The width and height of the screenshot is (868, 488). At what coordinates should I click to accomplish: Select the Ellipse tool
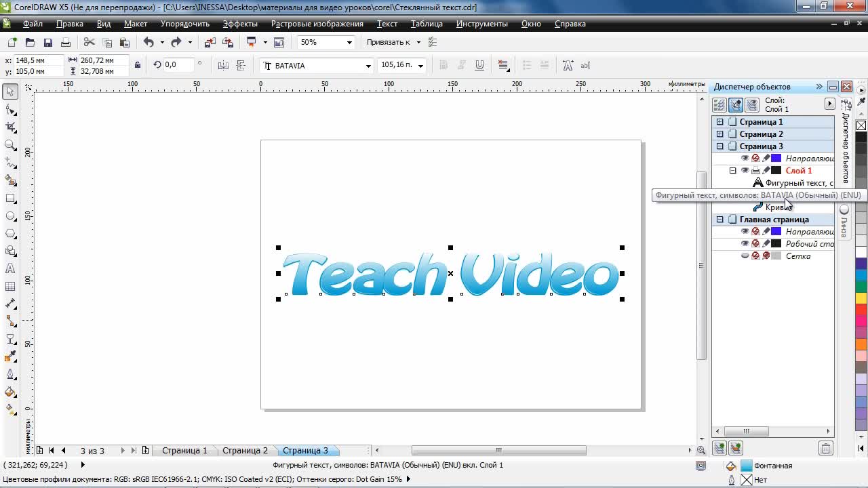pos(10,216)
